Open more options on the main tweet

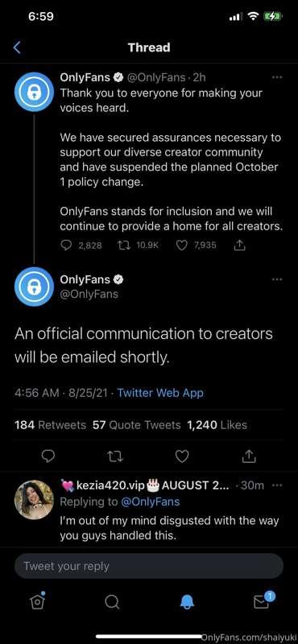tap(277, 279)
